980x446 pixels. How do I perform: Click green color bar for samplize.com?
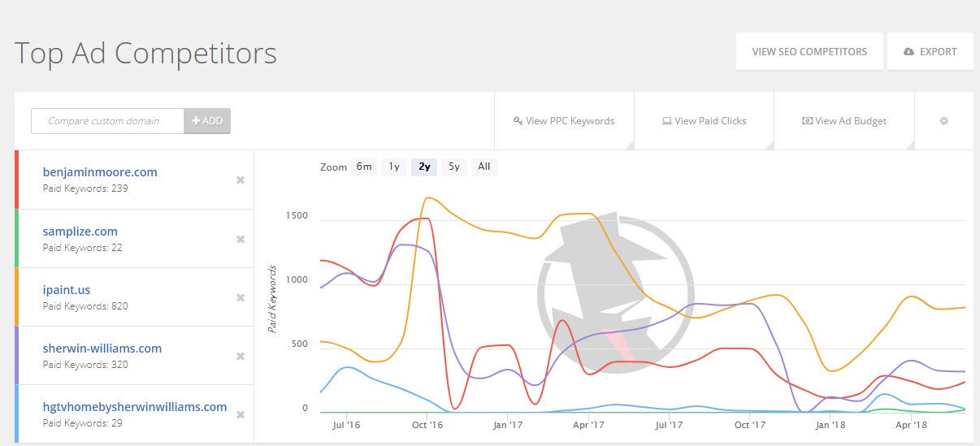pos(16,239)
